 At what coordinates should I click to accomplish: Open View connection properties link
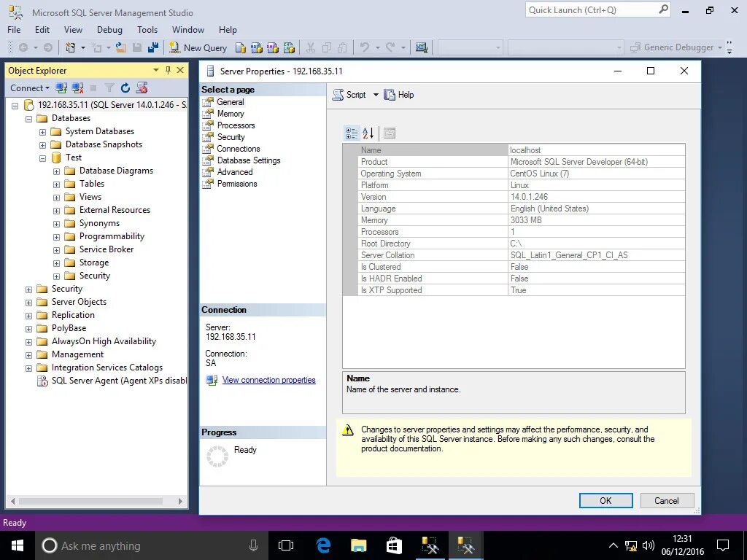coord(268,380)
